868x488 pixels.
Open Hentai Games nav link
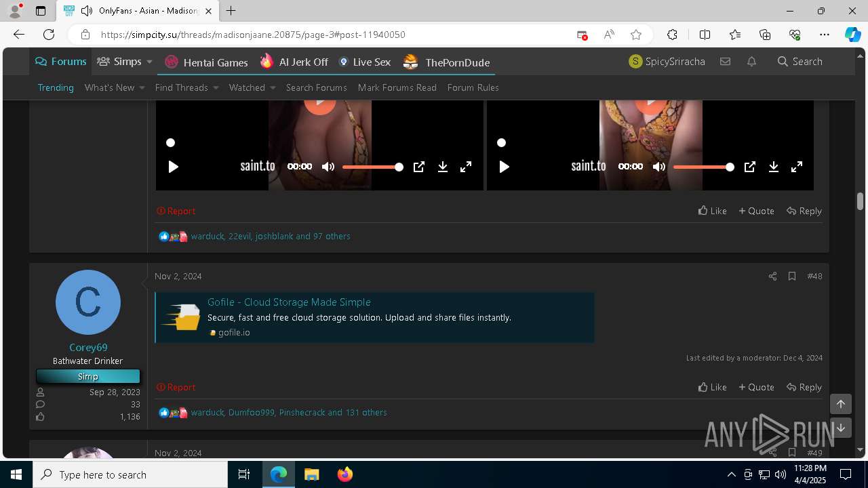click(206, 62)
